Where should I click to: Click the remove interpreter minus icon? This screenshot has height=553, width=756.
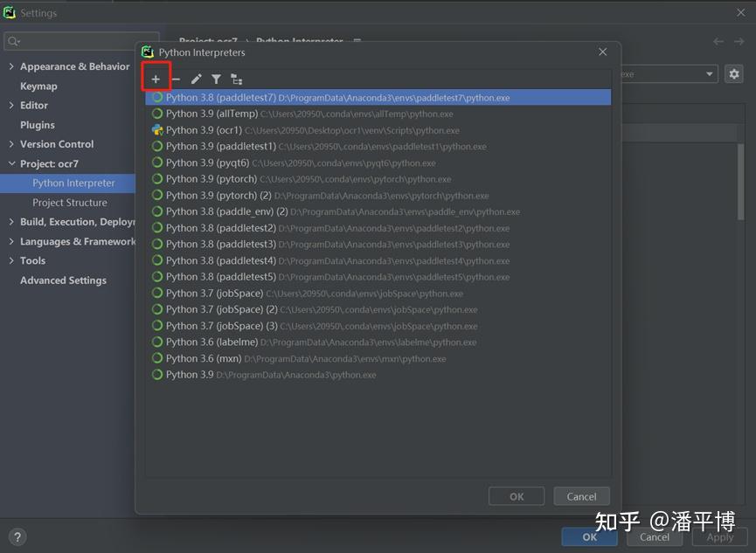176,79
